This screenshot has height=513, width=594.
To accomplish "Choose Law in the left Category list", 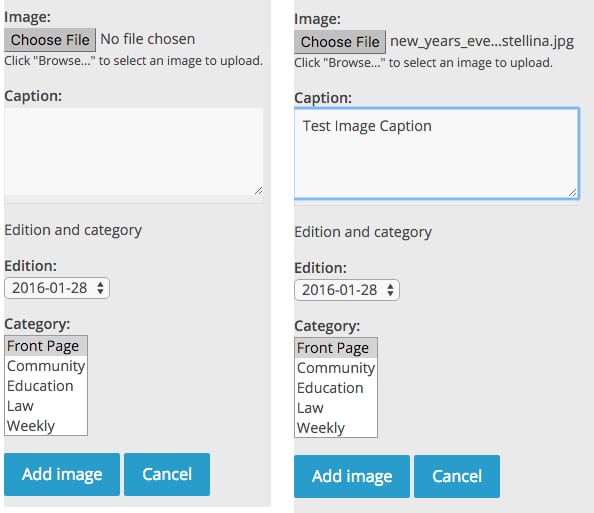I will (x=46, y=406).
